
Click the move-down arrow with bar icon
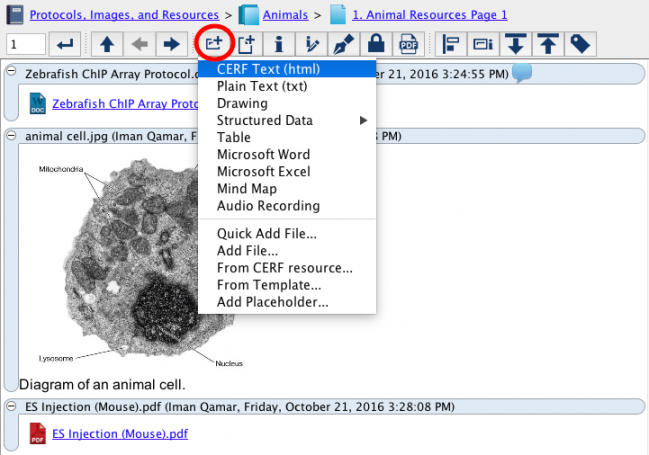click(x=515, y=44)
